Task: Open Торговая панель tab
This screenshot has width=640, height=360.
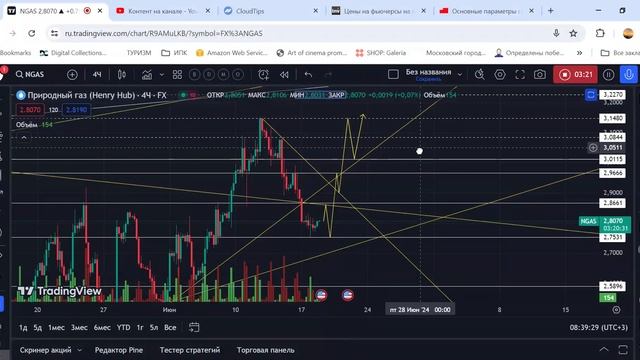Action: [x=266, y=350]
